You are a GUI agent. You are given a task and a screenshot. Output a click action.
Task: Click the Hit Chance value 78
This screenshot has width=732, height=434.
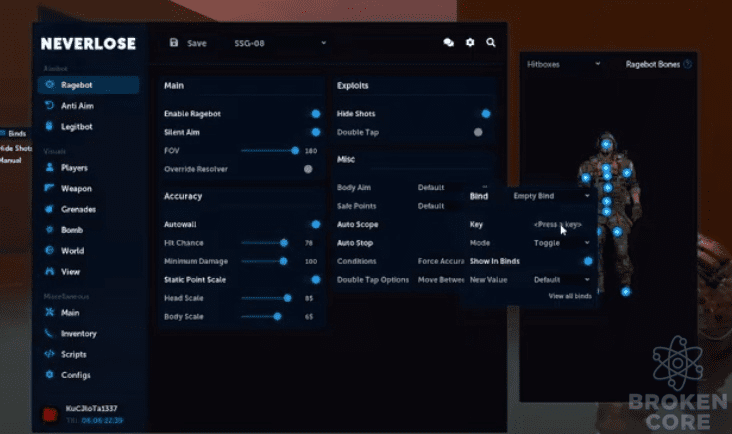click(x=309, y=243)
